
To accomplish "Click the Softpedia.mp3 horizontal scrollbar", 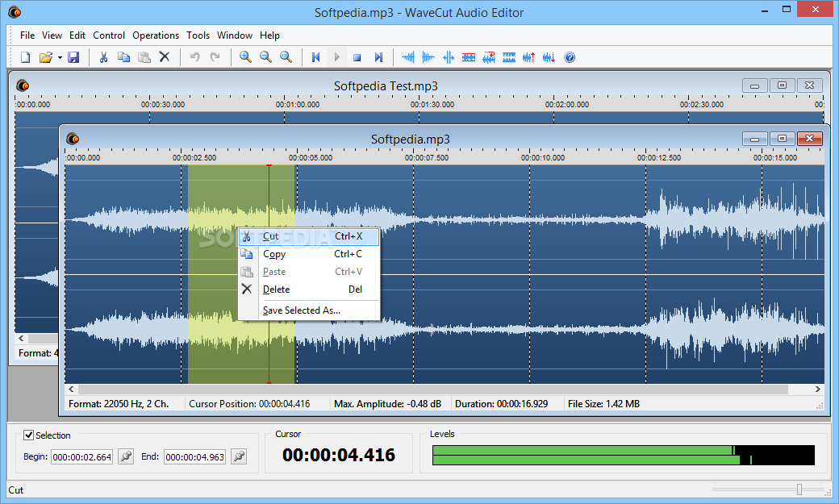I will click(x=432, y=389).
